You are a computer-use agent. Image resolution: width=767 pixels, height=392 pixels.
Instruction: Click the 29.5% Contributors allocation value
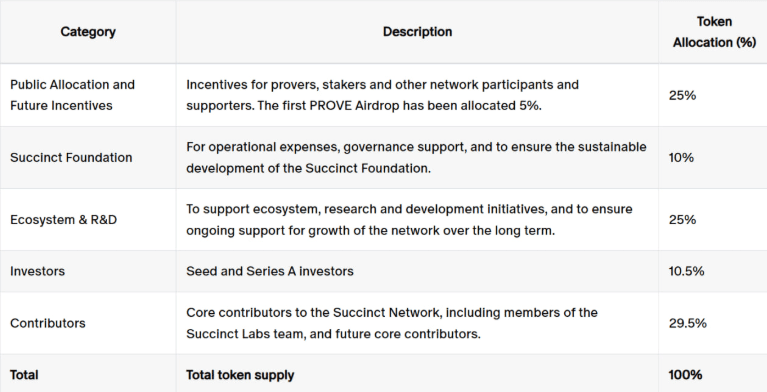point(687,323)
